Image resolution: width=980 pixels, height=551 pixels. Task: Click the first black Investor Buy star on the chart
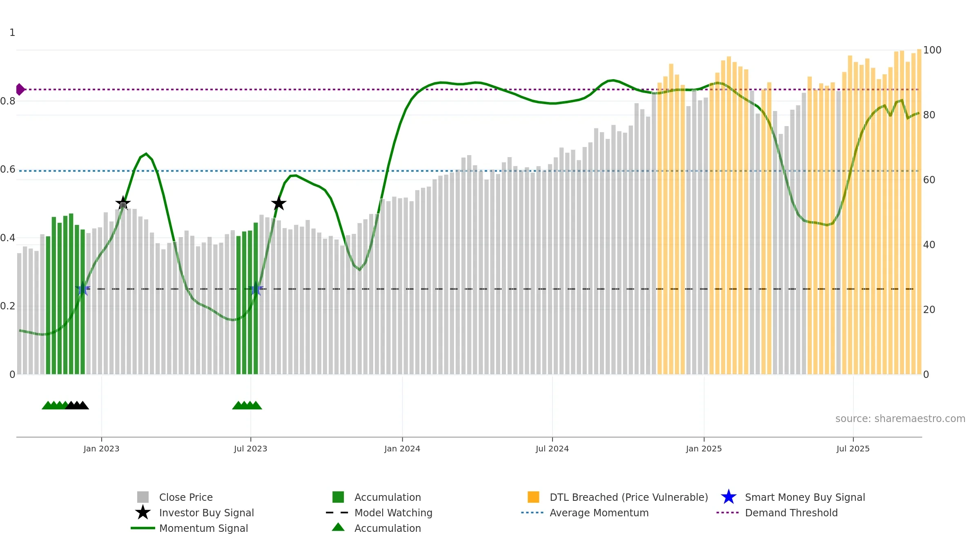123,203
